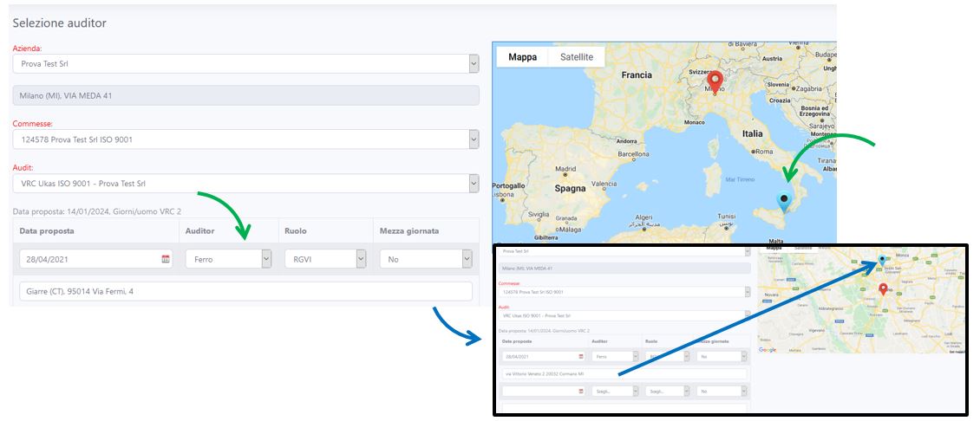The image size is (980, 421).
Task: Switch to the Mappa map view
Action: [522, 57]
